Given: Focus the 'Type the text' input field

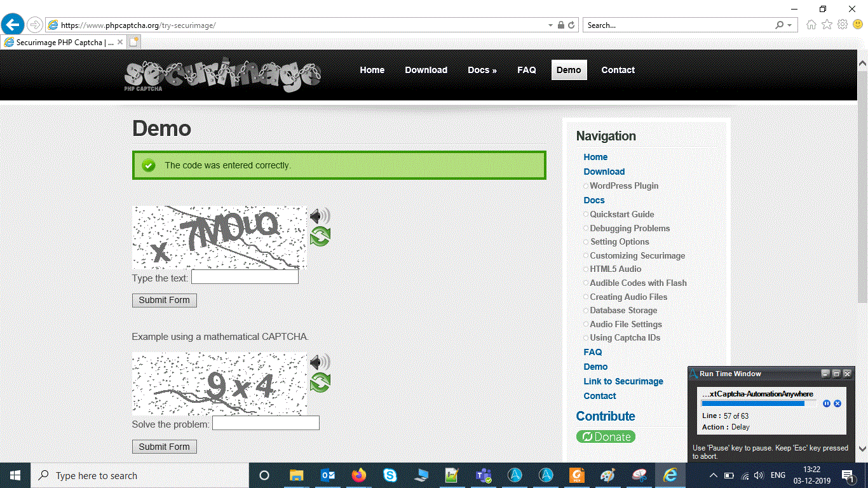Looking at the screenshot, I should (x=245, y=277).
